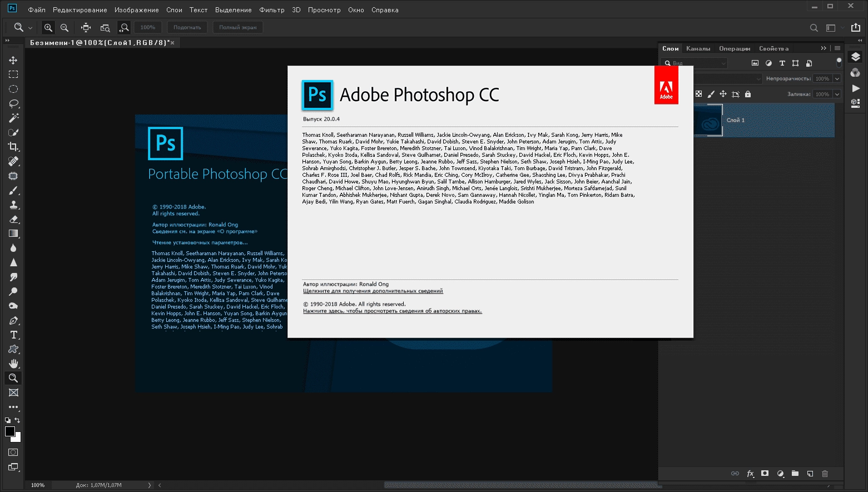Toggle Resize Windows to Fit option
This screenshot has width=868, height=492.
click(86, 27)
